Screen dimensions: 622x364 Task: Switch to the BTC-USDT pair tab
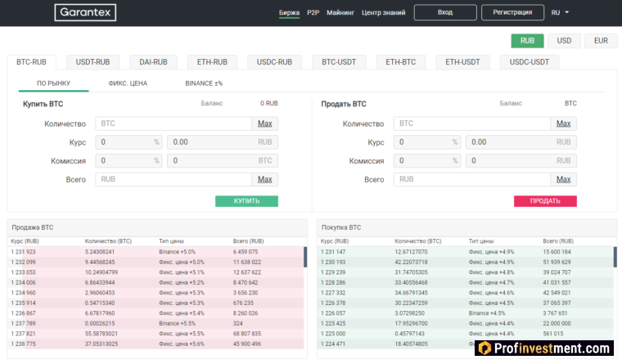pyautogui.click(x=339, y=62)
